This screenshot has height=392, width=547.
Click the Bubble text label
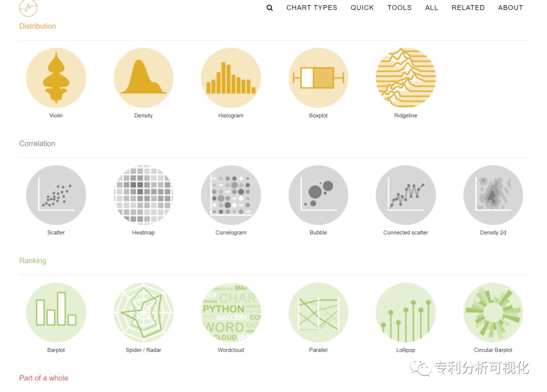pyautogui.click(x=318, y=232)
